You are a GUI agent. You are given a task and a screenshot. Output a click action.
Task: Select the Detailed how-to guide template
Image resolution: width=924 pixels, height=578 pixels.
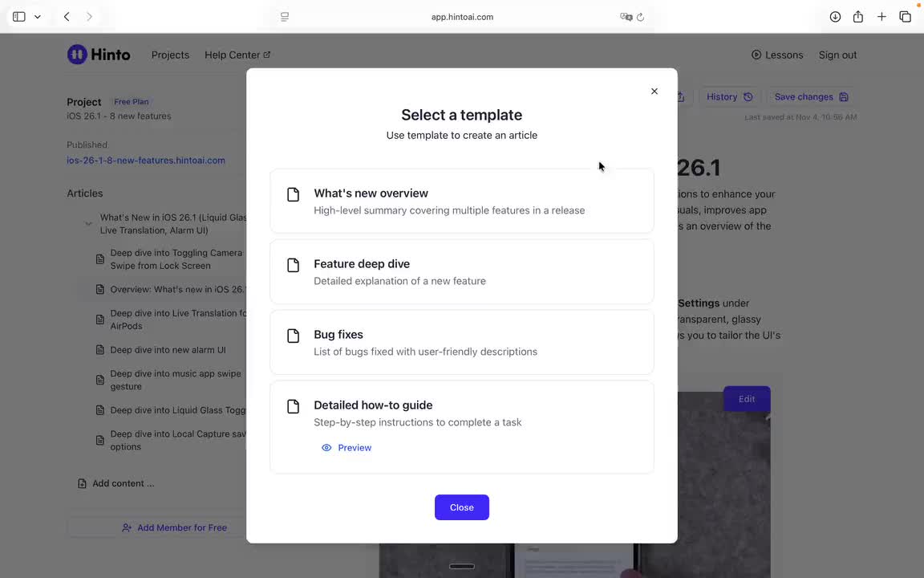click(x=461, y=413)
